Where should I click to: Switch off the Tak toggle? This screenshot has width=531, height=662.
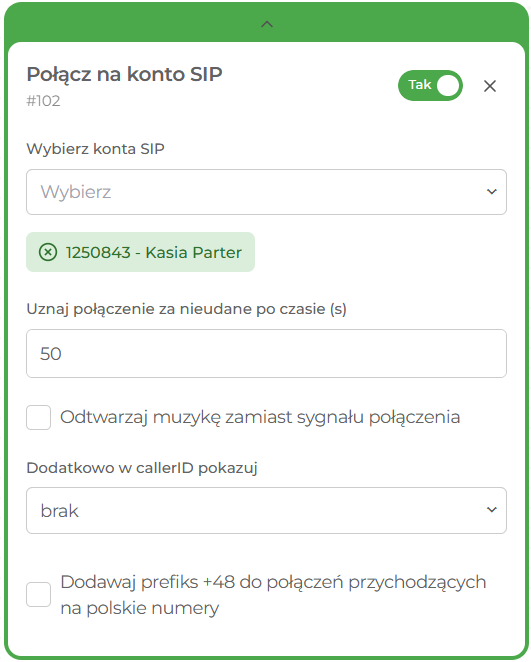click(430, 86)
